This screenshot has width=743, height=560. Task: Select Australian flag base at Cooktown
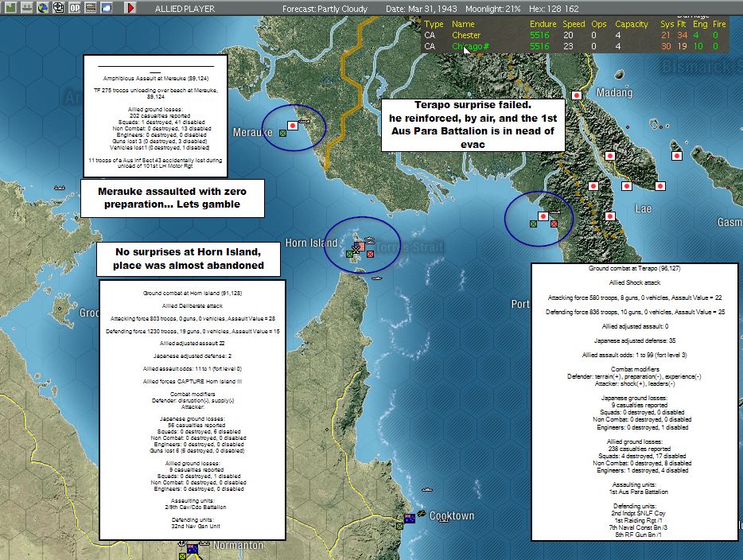point(410,519)
